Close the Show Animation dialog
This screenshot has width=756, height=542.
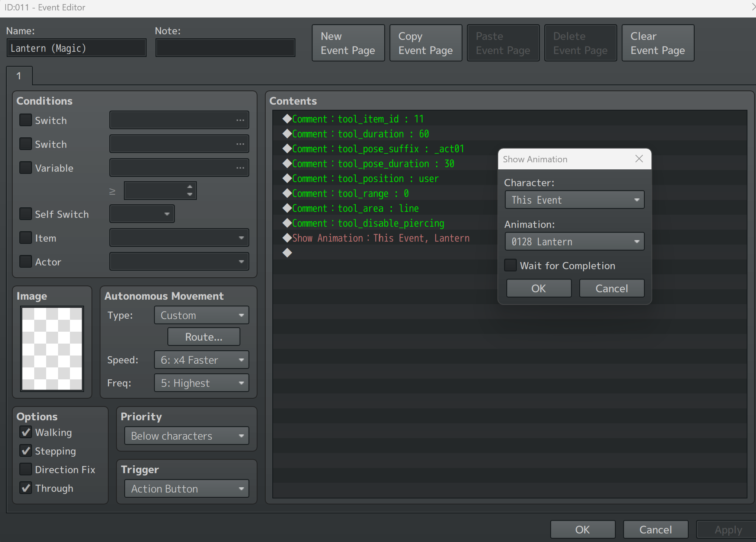(639, 159)
